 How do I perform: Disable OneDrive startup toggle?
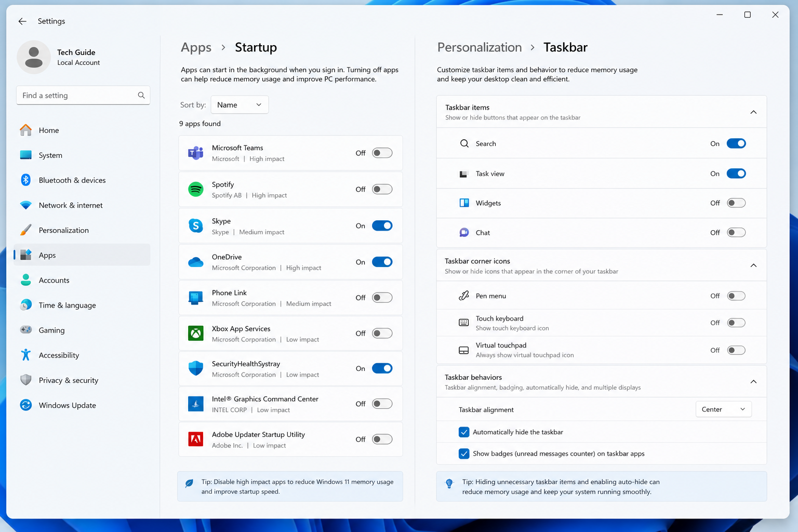382,262
